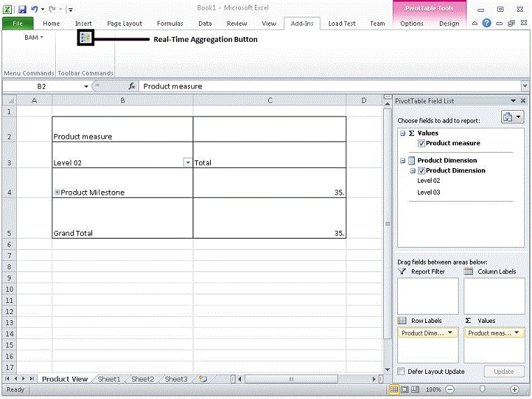Expand the Product Milestone row
532x399 pixels.
click(x=57, y=192)
